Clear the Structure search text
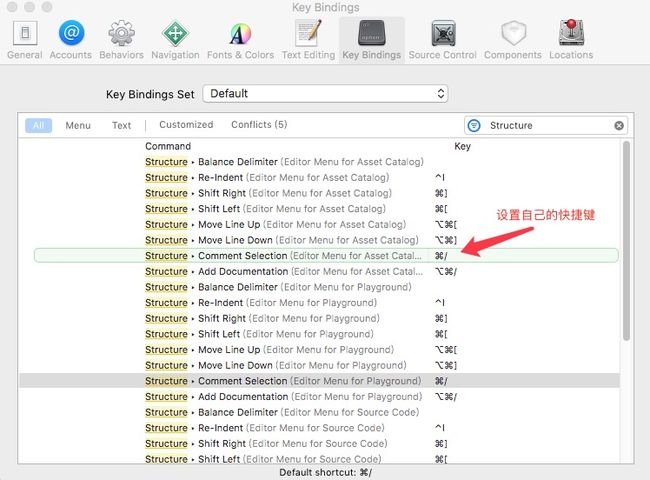Viewport: 650px width, 480px height. pos(619,125)
